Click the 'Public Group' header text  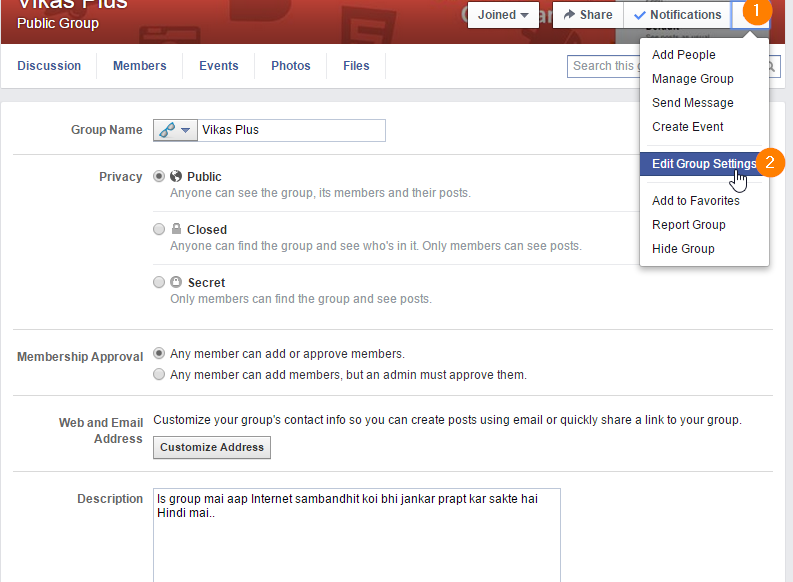pos(58,23)
